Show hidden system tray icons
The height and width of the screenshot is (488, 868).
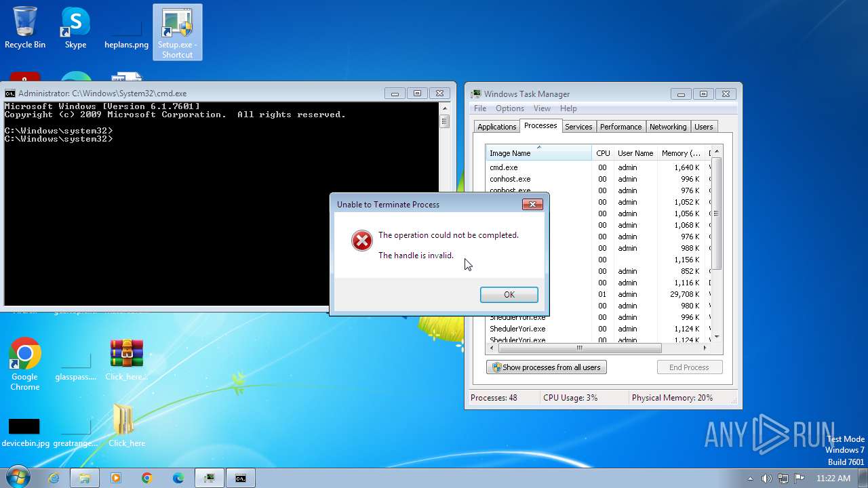750,479
